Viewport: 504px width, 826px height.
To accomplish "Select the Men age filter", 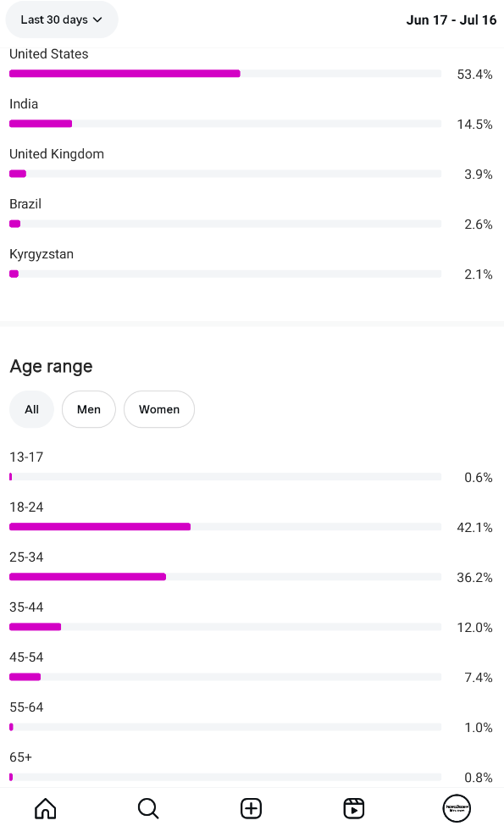I will [88, 409].
